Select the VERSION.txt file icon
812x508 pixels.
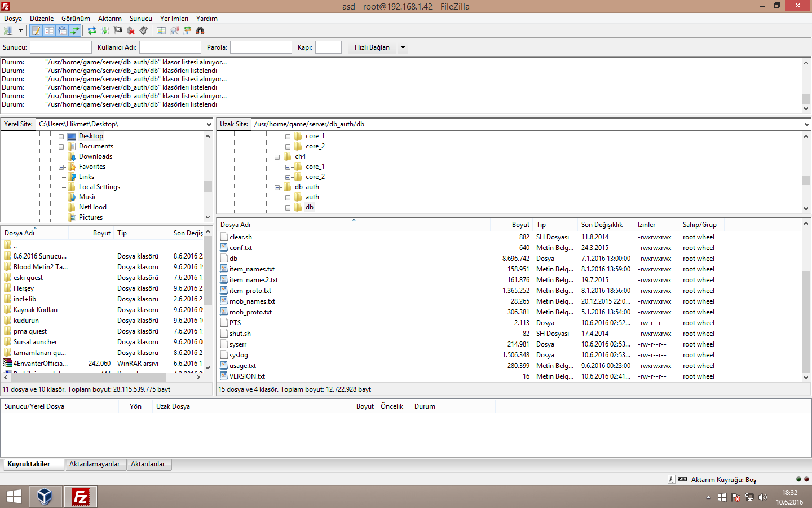point(224,376)
